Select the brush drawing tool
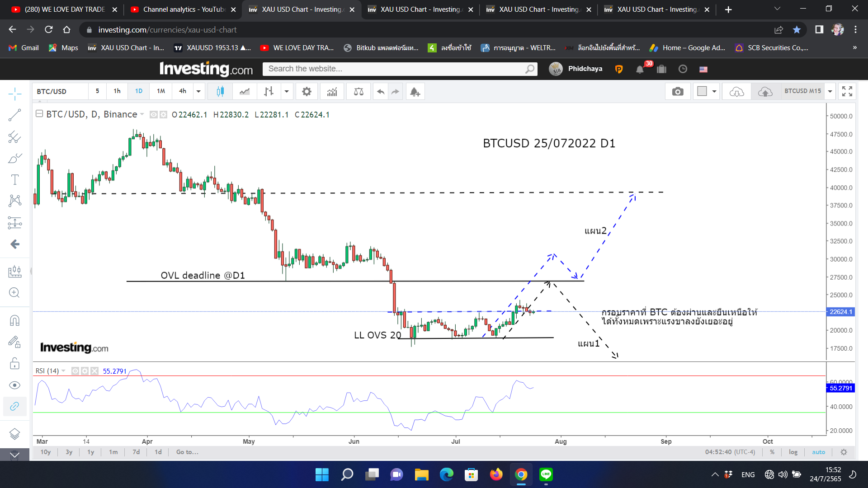The width and height of the screenshot is (868, 488). pyautogui.click(x=14, y=158)
